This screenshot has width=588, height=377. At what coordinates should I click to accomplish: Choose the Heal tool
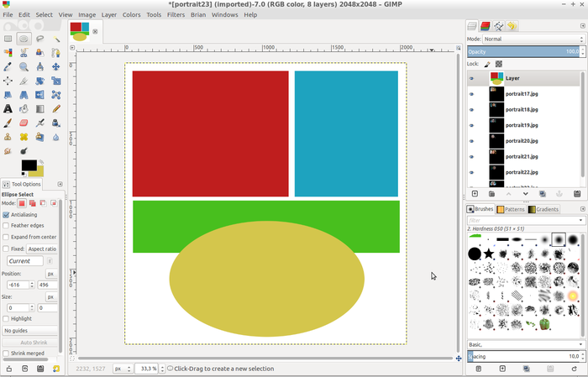click(24, 137)
